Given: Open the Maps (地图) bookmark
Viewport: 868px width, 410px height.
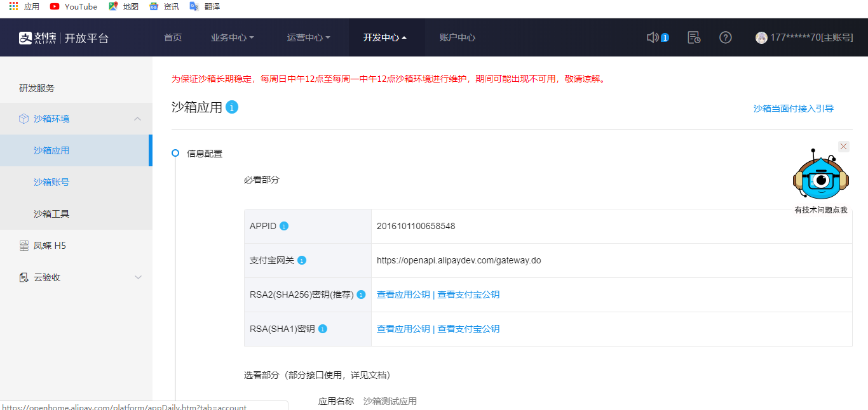Looking at the screenshot, I should 123,6.
